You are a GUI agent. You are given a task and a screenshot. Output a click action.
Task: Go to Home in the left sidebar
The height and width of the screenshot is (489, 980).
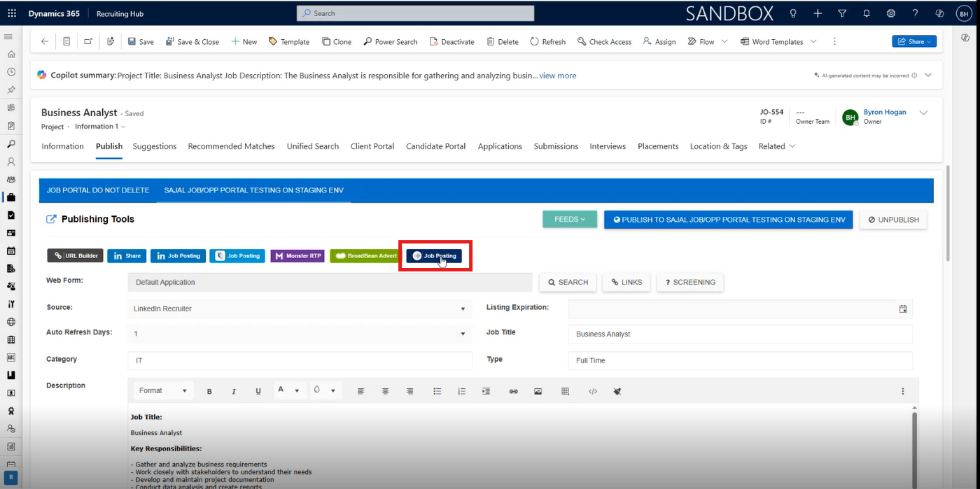coord(10,54)
